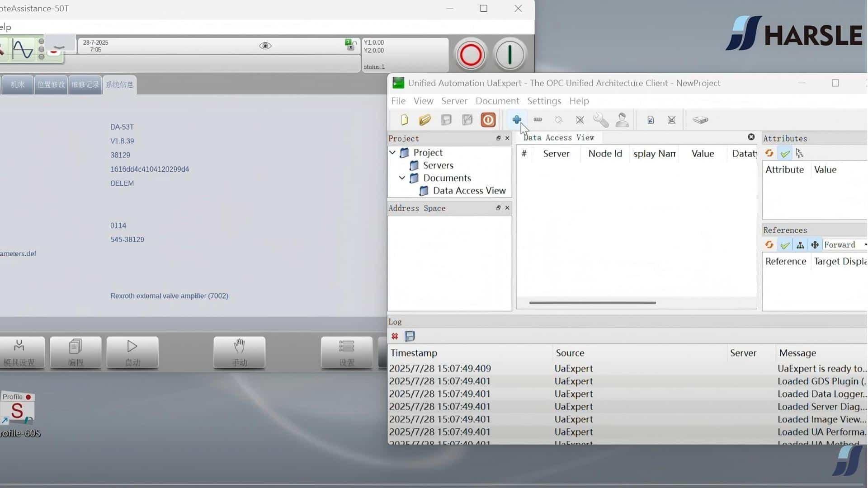This screenshot has width=868, height=488.
Task: Click the Add Document toolbar icon
Action: 651,120
